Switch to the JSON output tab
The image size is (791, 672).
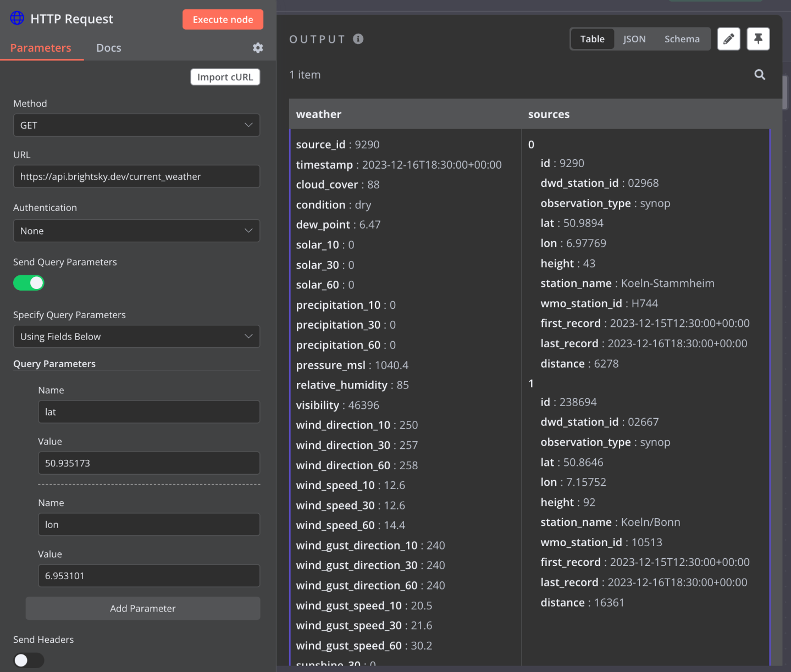[x=634, y=38]
